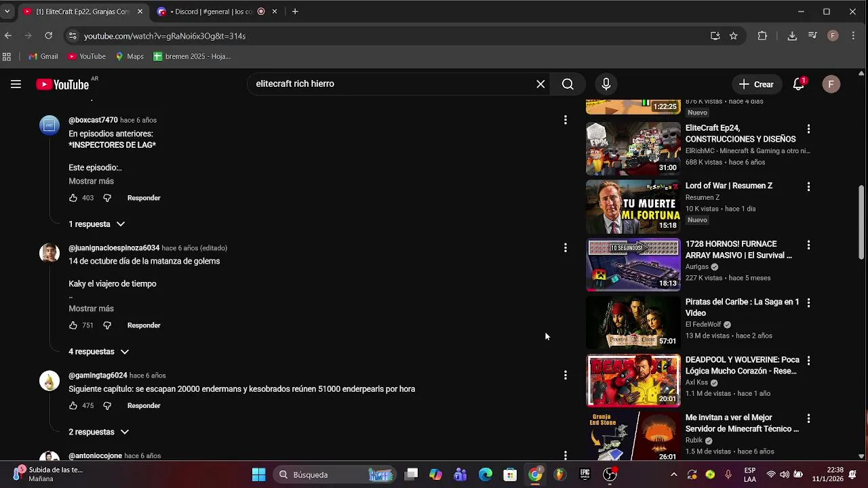The image size is (868, 488).
Task: Show more of @boxcast7470 comment
Action: 91,181
